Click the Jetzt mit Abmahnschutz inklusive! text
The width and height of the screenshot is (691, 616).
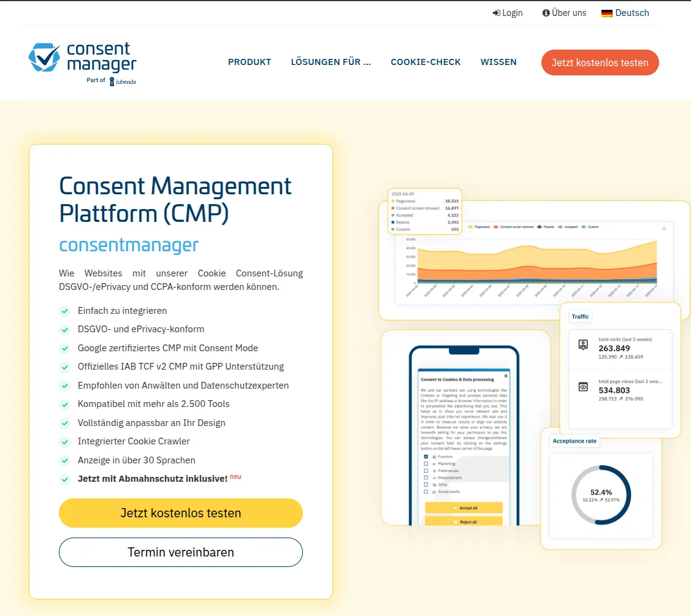pos(153,479)
